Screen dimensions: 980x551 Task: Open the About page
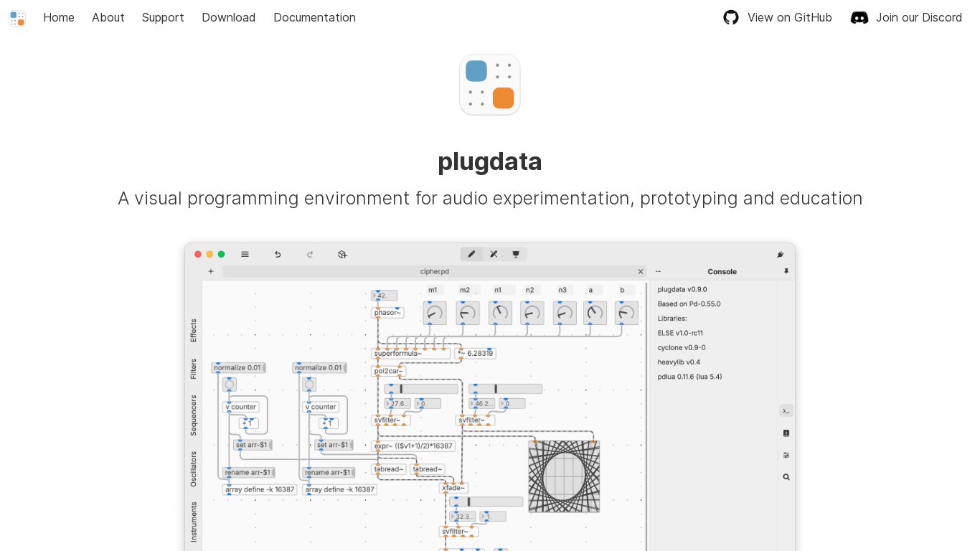pyautogui.click(x=108, y=17)
